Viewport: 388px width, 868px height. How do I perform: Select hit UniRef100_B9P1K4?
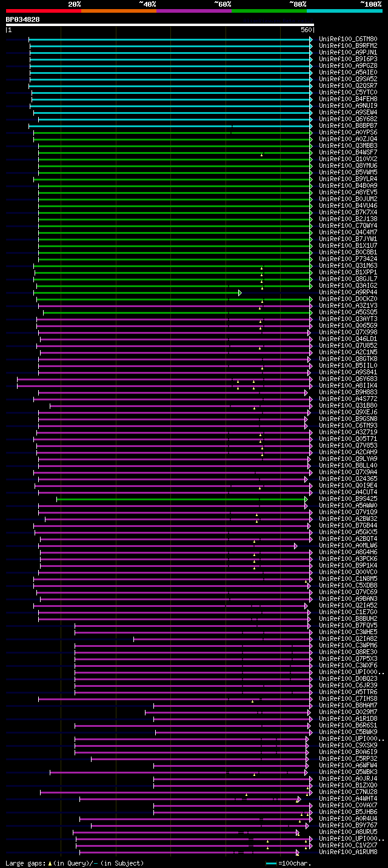tap(348, 565)
